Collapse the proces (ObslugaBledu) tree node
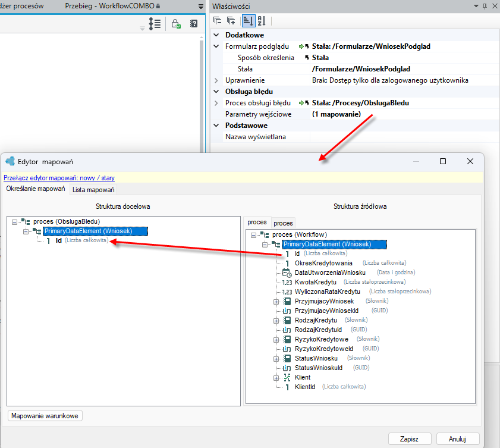This screenshot has width=500, height=448. coord(15,222)
